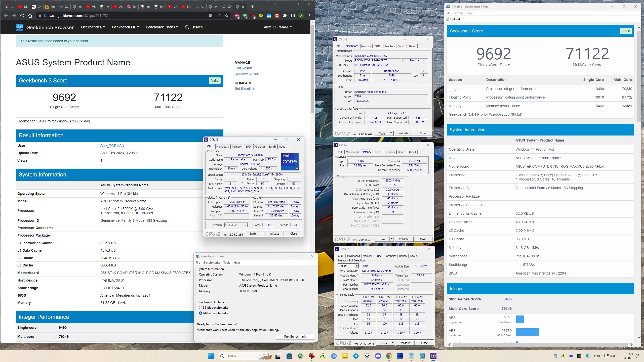Click the Run Benchmarks button

click(x=295, y=337)
